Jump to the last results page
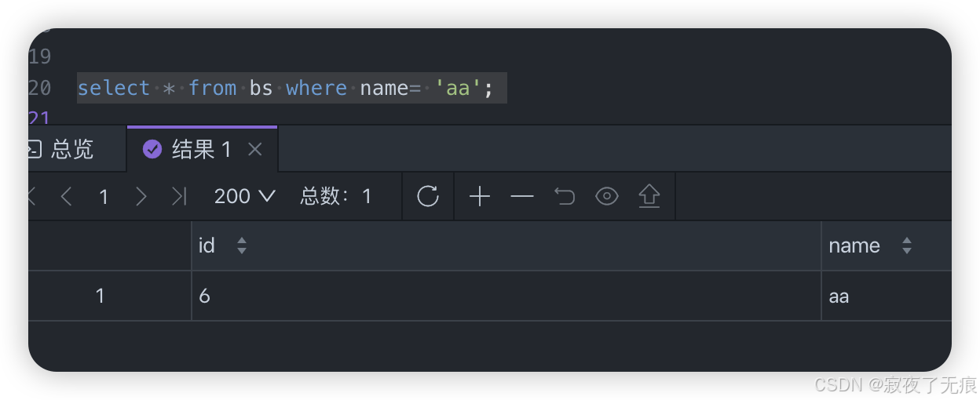This screenshot has height=400, width=980. [x=180, y=196]
